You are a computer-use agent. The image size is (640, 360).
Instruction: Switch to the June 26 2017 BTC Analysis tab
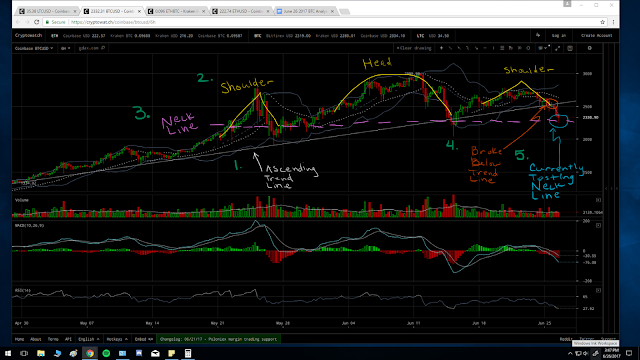[305, 11]
